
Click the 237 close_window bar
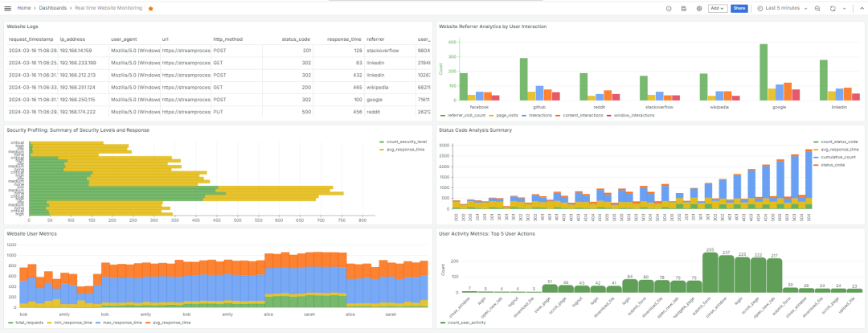(x=727, y=273)
